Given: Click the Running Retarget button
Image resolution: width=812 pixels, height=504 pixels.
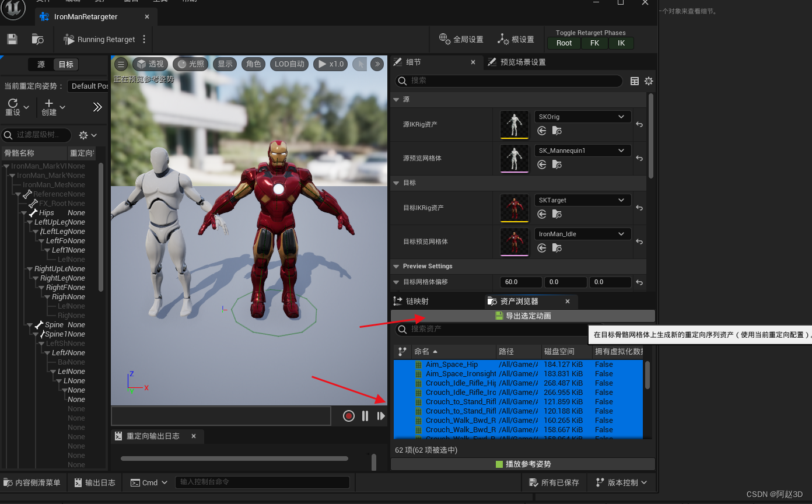Looking at the screenshot, I should (99, 40).
